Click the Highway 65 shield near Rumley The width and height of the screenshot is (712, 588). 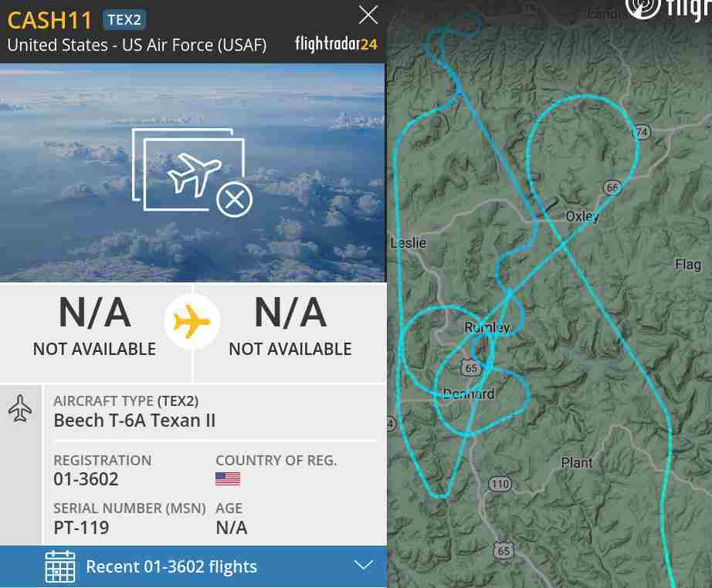pos(471,367)
